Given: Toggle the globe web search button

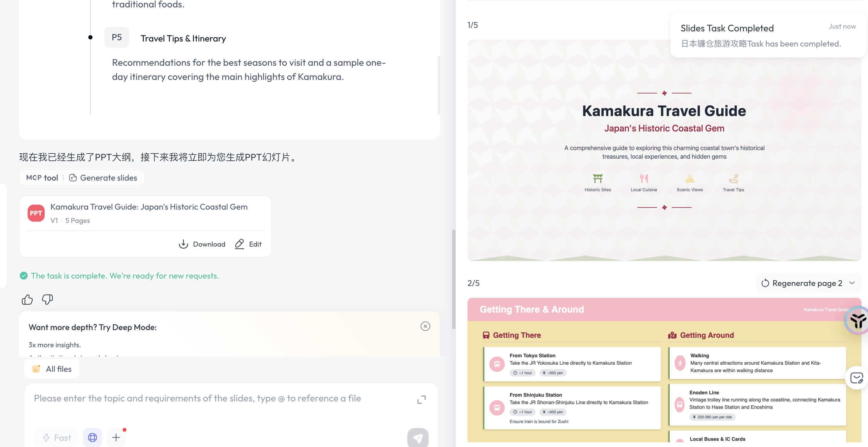Looking at the screenshot, I should click(92, 437).
